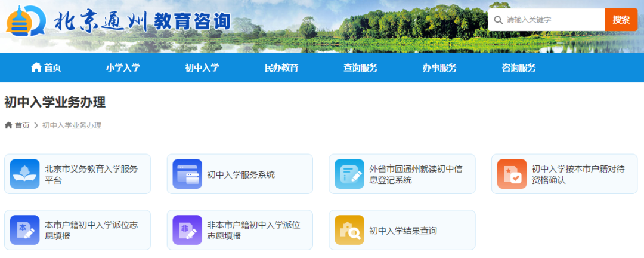The image size is (644, 258).
Task: Open the 初中入学 menu
Action: pos(202,68)
